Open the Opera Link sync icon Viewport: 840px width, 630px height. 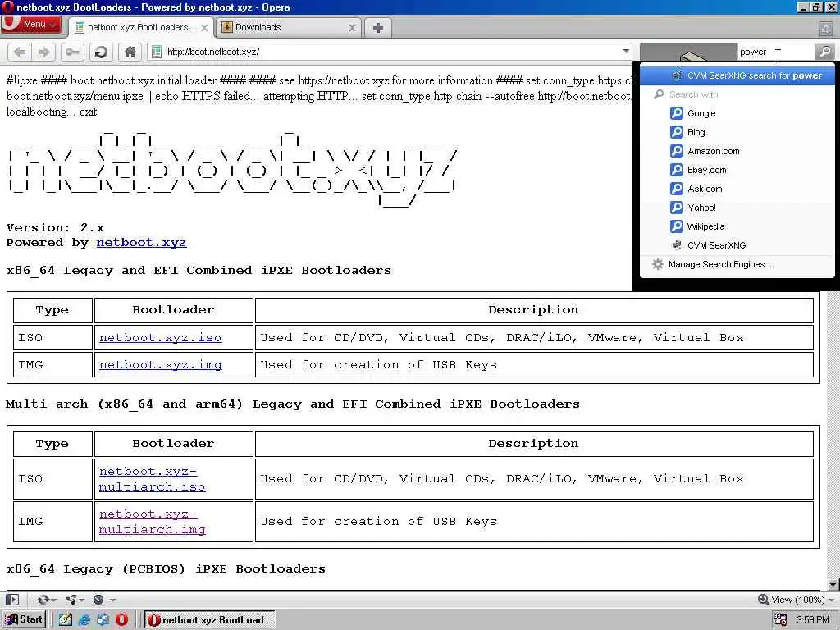coord(43,600)
